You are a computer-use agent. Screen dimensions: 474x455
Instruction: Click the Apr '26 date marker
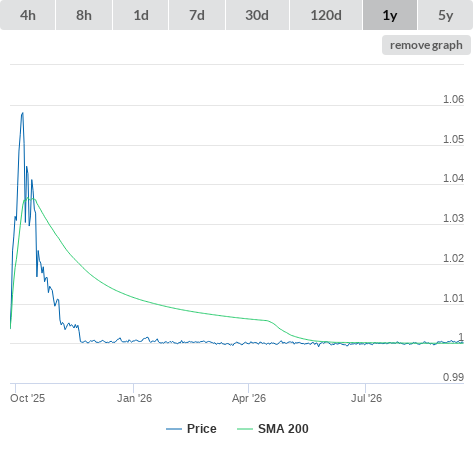coord(249,398)
